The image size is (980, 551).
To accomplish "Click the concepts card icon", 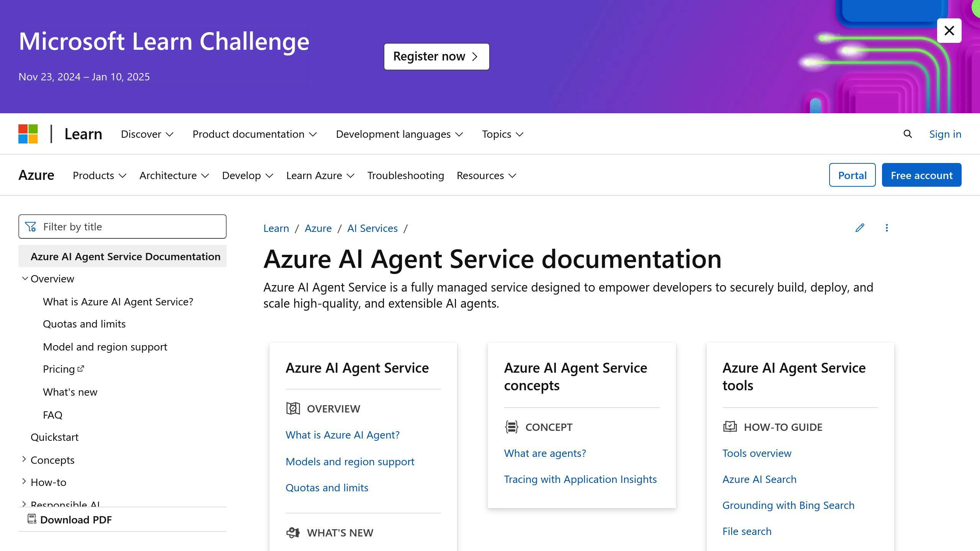I will pos(511,426).
